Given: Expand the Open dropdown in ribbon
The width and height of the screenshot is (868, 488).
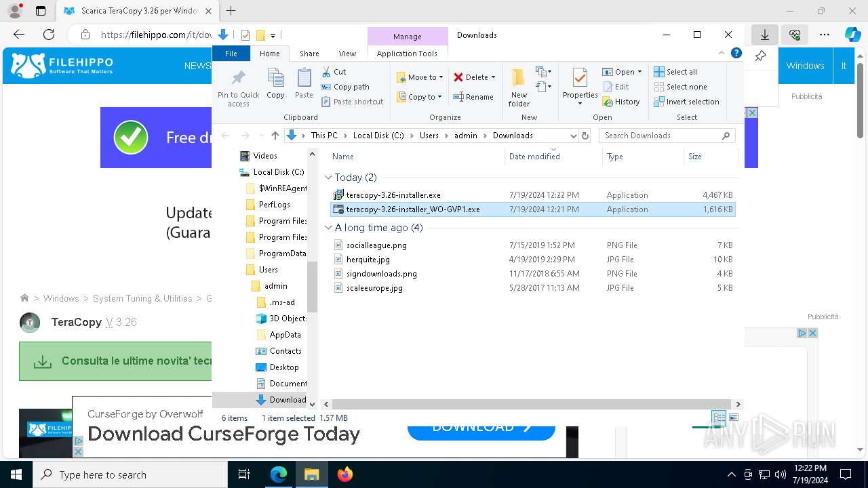Looking at the screenshot, I should [639, 72].
